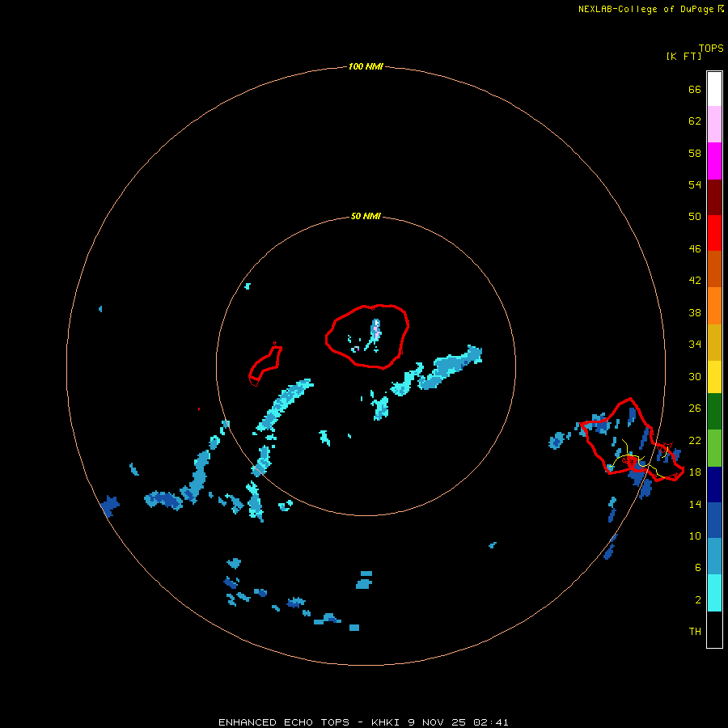
Task: Select the 50 legend value
Action: [x=695, y=217]
